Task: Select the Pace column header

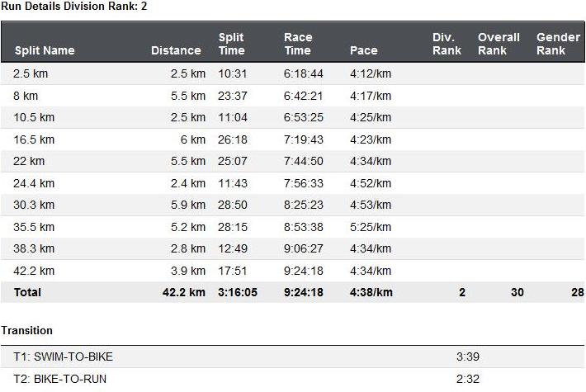Action: coord(363,50)
